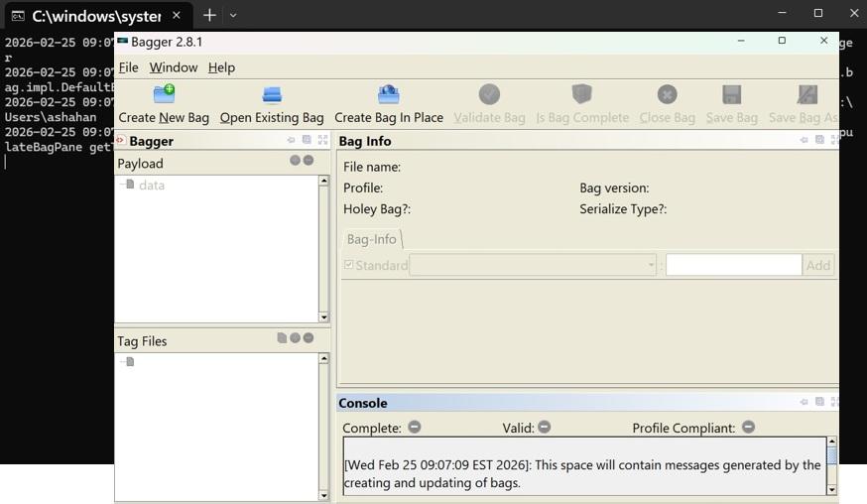Image resolution: width=867 pixels, height=504 pixels.
Task: Click the Close Bag circle-X icon
Action: tap(667, 94)
